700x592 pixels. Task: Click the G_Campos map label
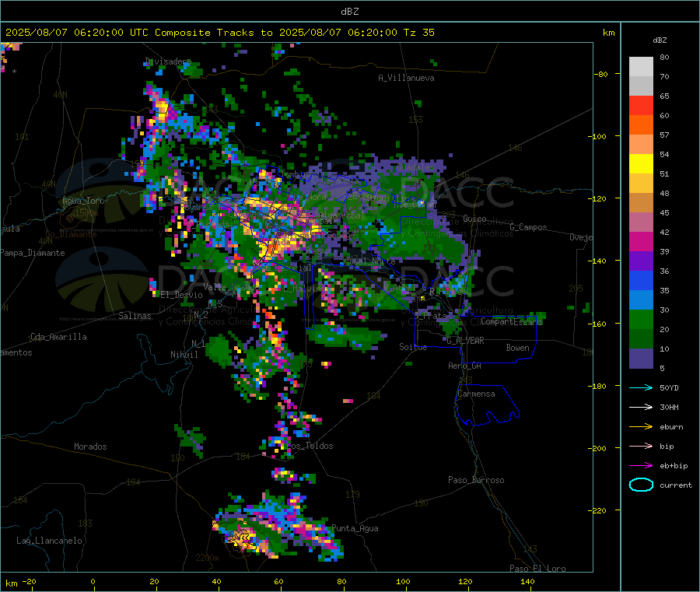(x=528, y=227)
